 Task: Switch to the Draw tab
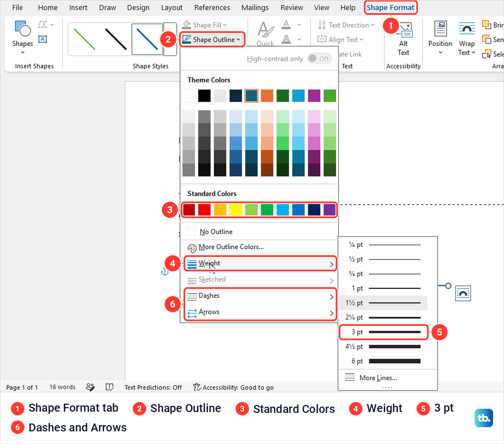click(108, 8)
